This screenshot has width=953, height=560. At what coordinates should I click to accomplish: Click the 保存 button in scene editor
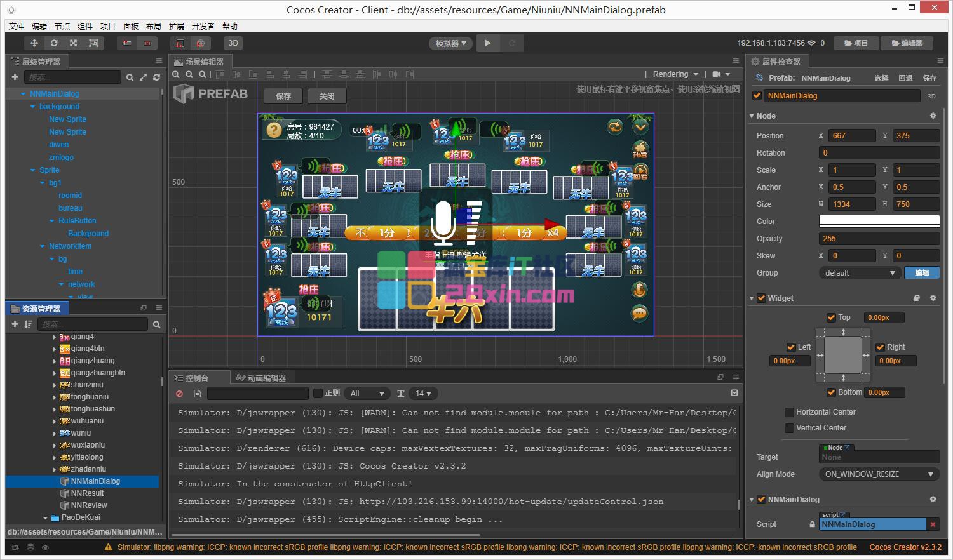[283, 96]
